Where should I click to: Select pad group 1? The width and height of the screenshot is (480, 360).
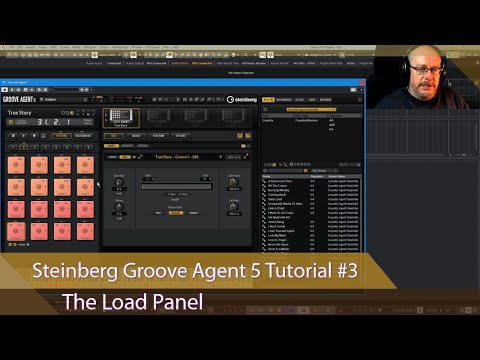coord(13,147)
